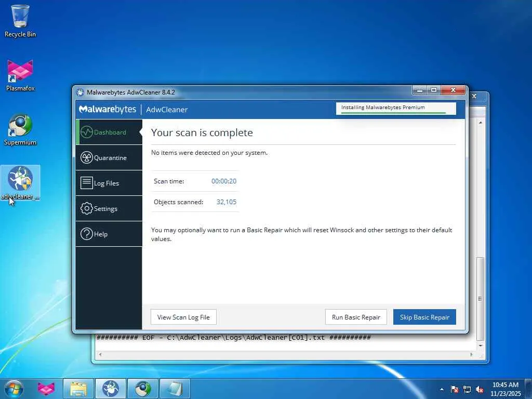Click Notepad horizontal scrollbar right arrow

click(471, 354)
